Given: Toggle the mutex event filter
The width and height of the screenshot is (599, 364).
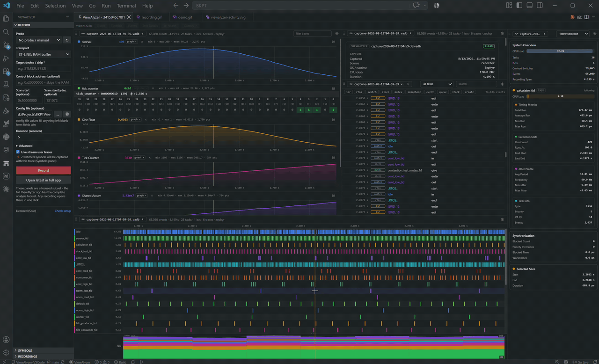Looking at the screenshot, I should pyautogui.click(x=398, y=92).
